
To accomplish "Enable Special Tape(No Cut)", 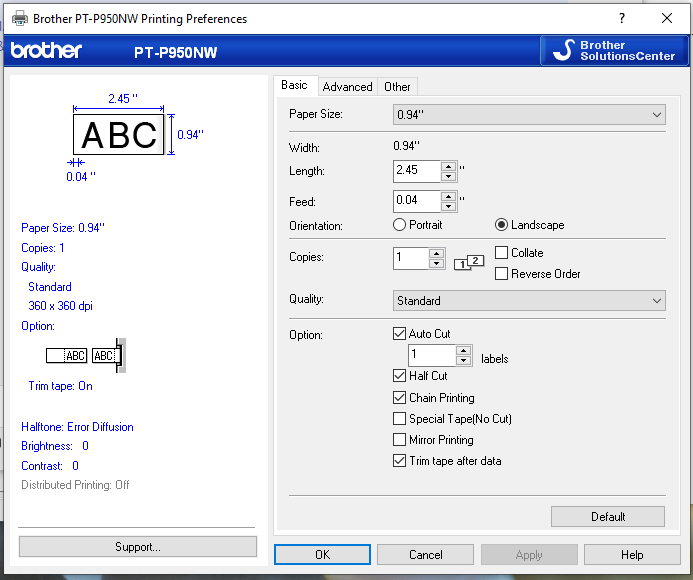I will pos(399,418).
